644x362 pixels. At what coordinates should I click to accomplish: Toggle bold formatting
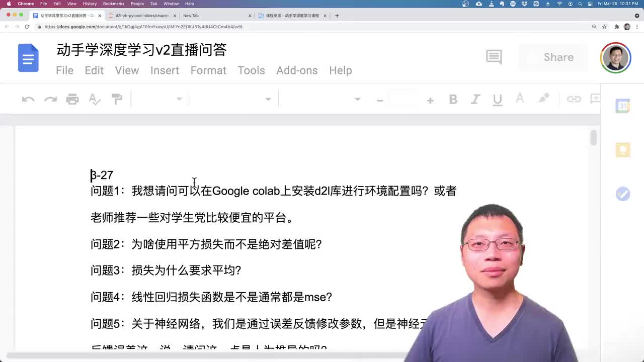pos(453,100)
